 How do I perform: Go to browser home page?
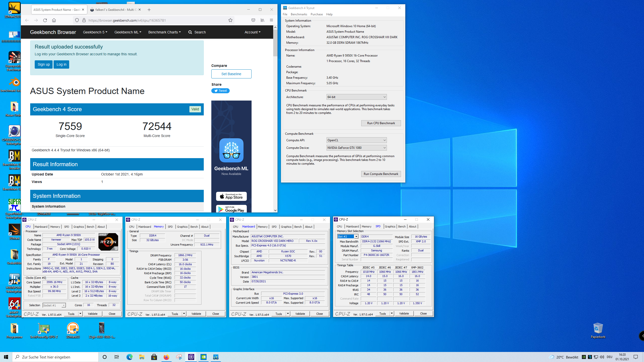tap(54, 20)
